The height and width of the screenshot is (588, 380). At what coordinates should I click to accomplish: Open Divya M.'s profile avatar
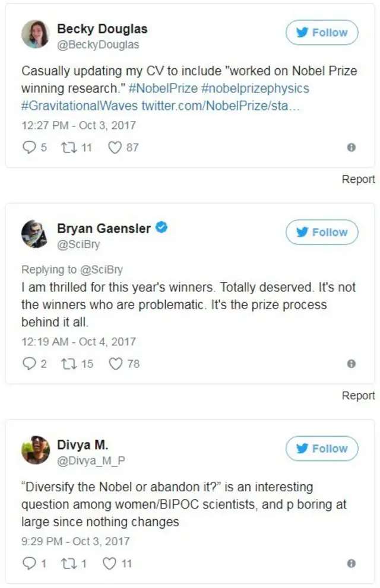35,450
